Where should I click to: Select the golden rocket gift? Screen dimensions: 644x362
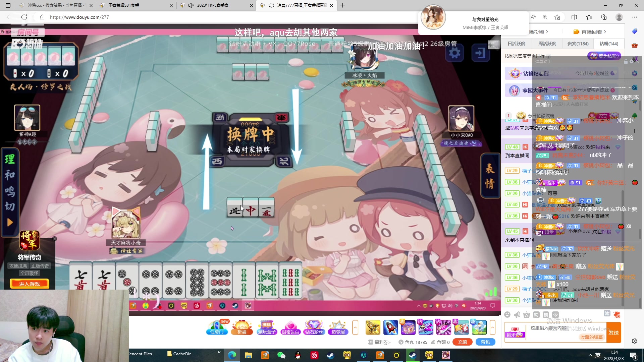pos(373,327)
